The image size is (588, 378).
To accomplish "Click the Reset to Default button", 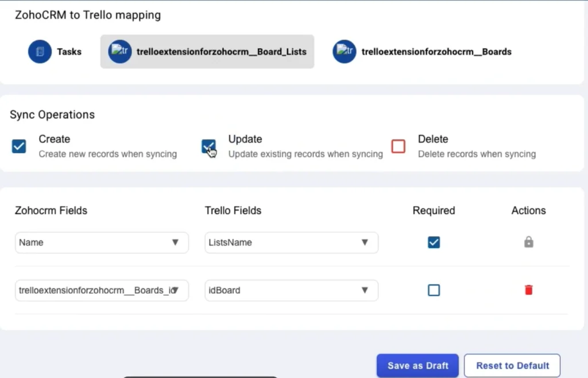I will pos(512,365).
